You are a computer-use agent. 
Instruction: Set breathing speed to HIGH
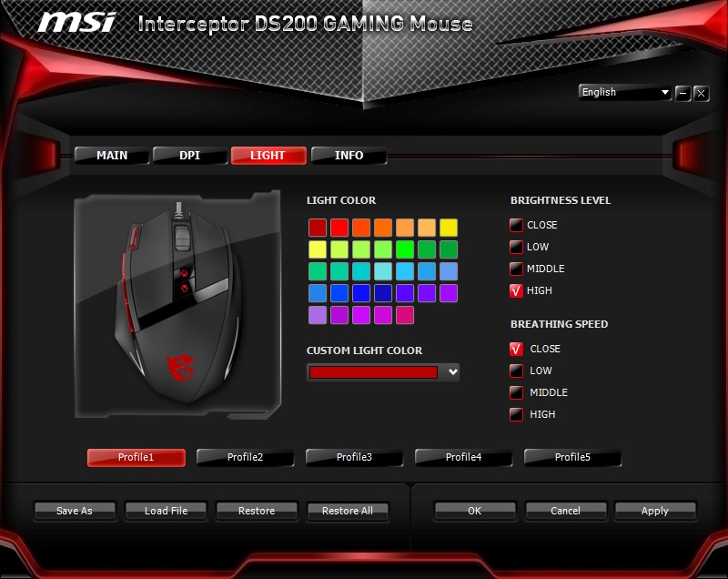pyautogui.click(x=517, y=414)
